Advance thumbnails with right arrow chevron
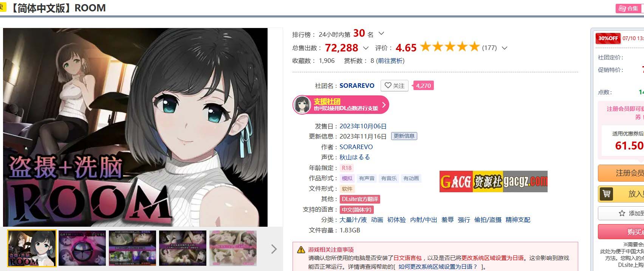Screen dimensions: 644x271 point(274,249)
